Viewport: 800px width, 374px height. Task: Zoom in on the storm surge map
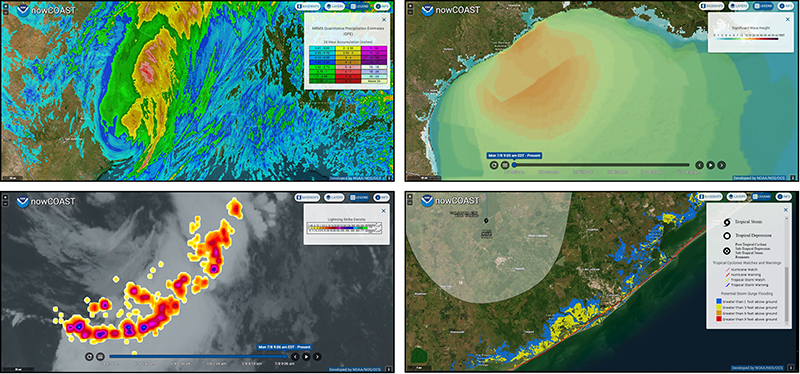click(x=409, y=197)
